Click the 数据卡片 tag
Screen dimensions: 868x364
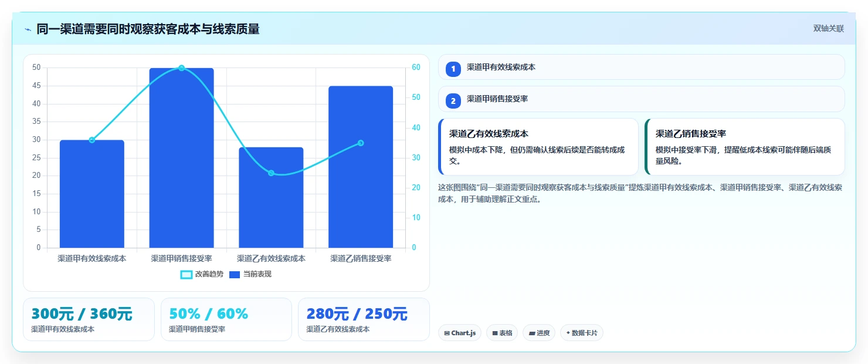click(582, 333)
